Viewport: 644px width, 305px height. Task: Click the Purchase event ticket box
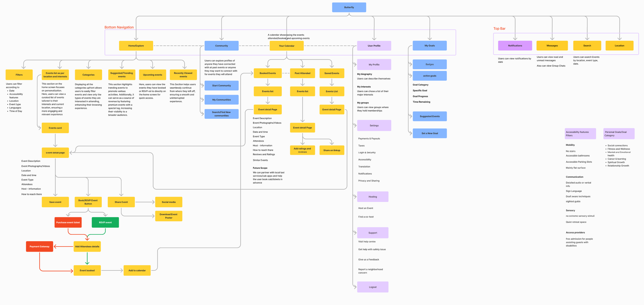(x=68, y=222)
